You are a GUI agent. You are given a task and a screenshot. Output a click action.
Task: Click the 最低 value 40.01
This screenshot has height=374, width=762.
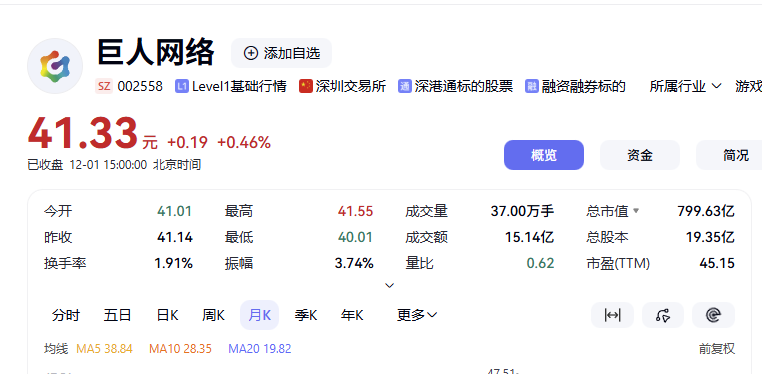(x=355, y=238)
